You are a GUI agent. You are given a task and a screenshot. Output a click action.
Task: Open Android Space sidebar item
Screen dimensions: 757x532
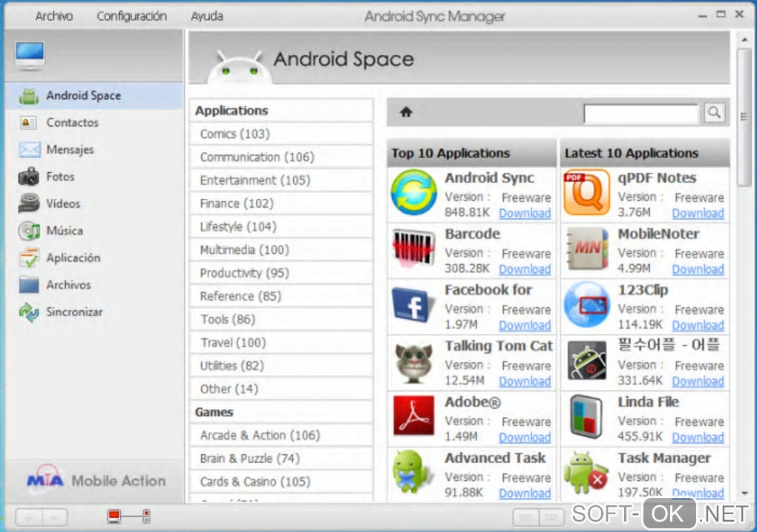click(x=94, y=96)
